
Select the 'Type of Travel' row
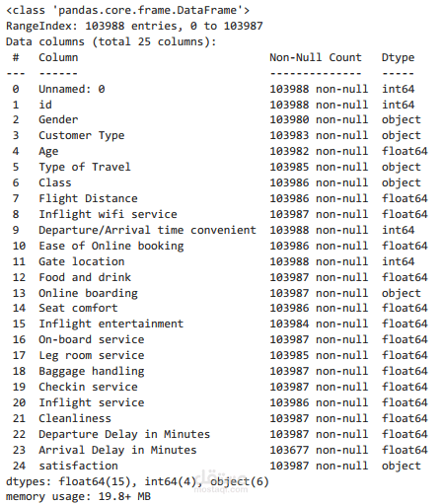coord(217,167)
